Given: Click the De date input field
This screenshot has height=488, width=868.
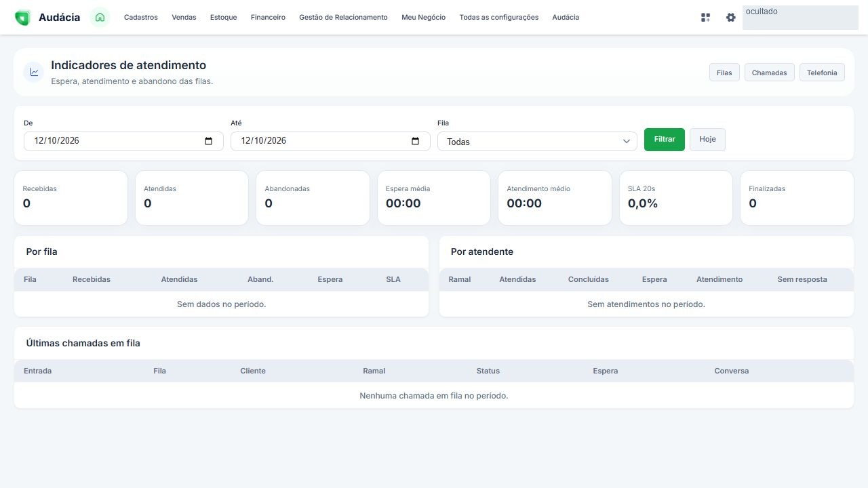Looking at the screenshot, I should [x=123, y=141].
